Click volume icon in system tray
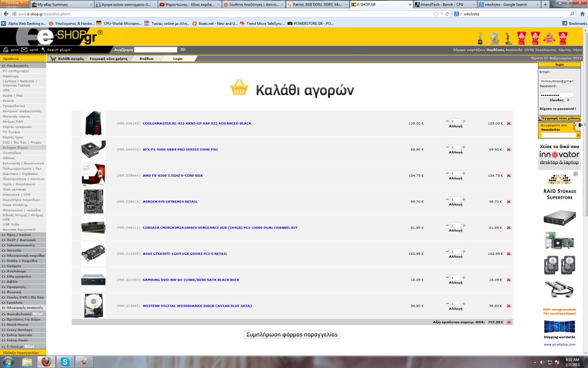This screenshot has height=368, width=588. (x=543, y=362)
